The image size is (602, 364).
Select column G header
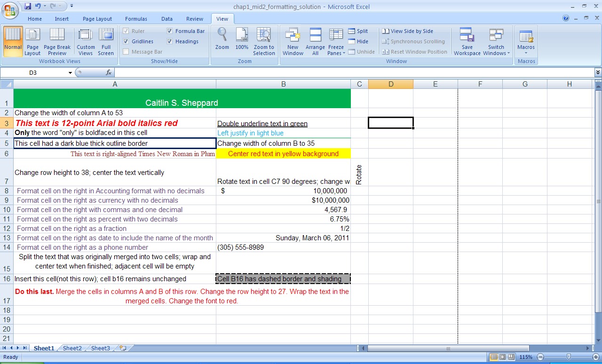525,84
